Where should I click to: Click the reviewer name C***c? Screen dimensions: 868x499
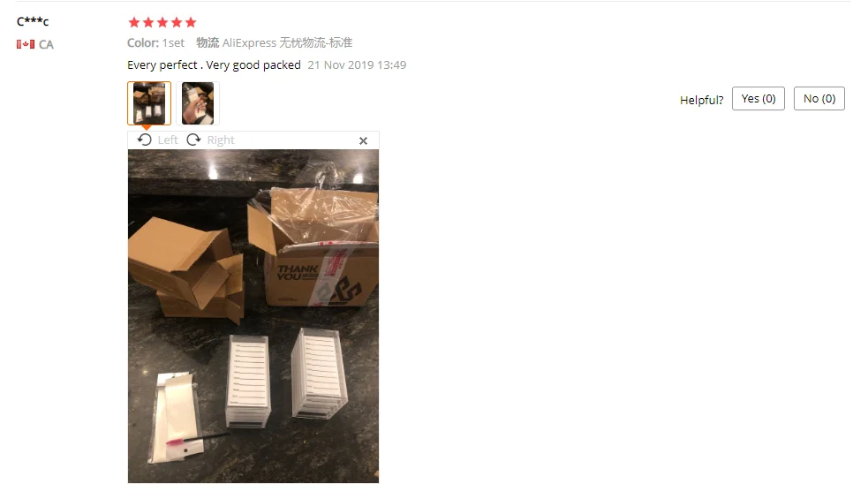pos(33,21)
